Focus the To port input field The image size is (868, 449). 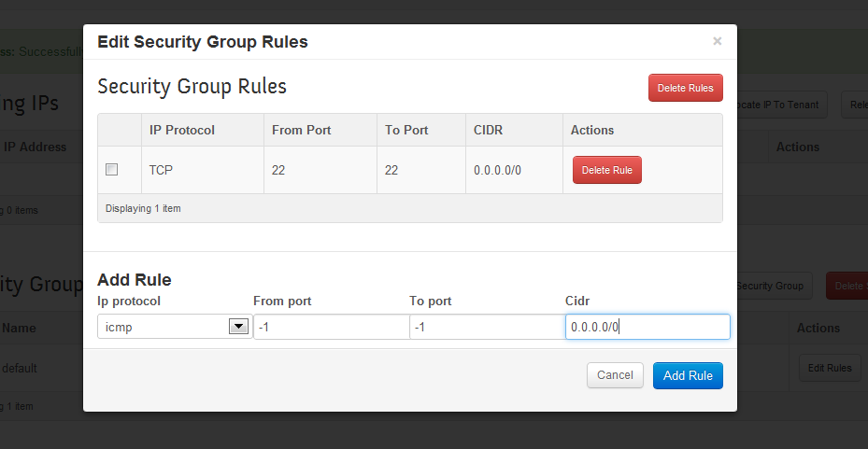(486, 327)
